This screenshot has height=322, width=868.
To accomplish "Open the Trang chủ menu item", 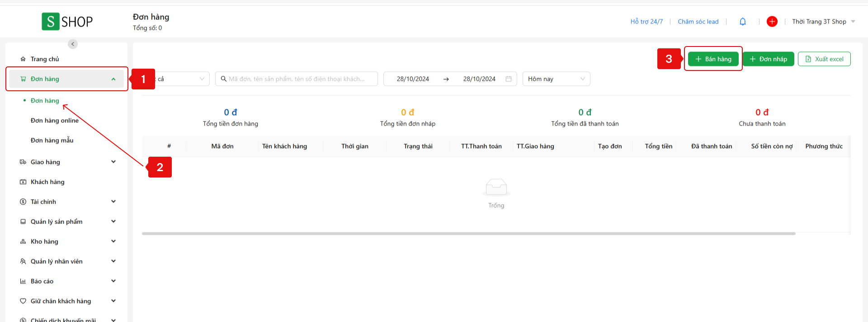I will pos(66,59).
